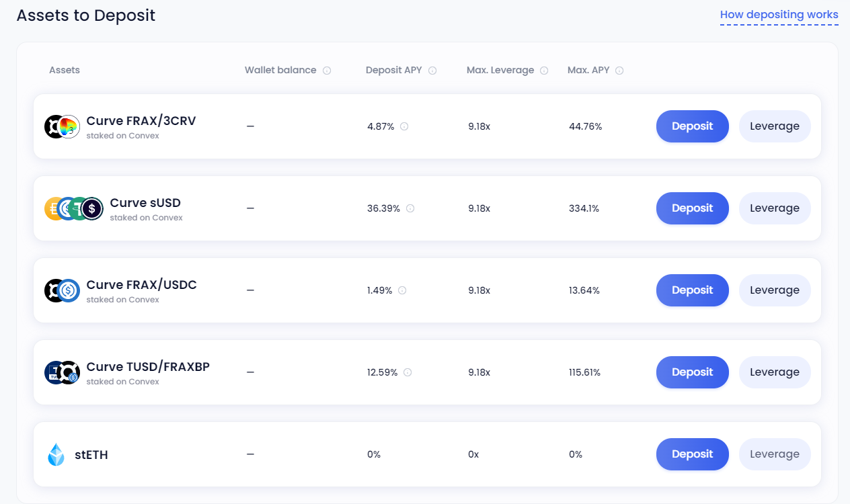
Task: Select the Curve FRAX/3CRV asset name
Action: pyautogui.click(x=141, y=121)
